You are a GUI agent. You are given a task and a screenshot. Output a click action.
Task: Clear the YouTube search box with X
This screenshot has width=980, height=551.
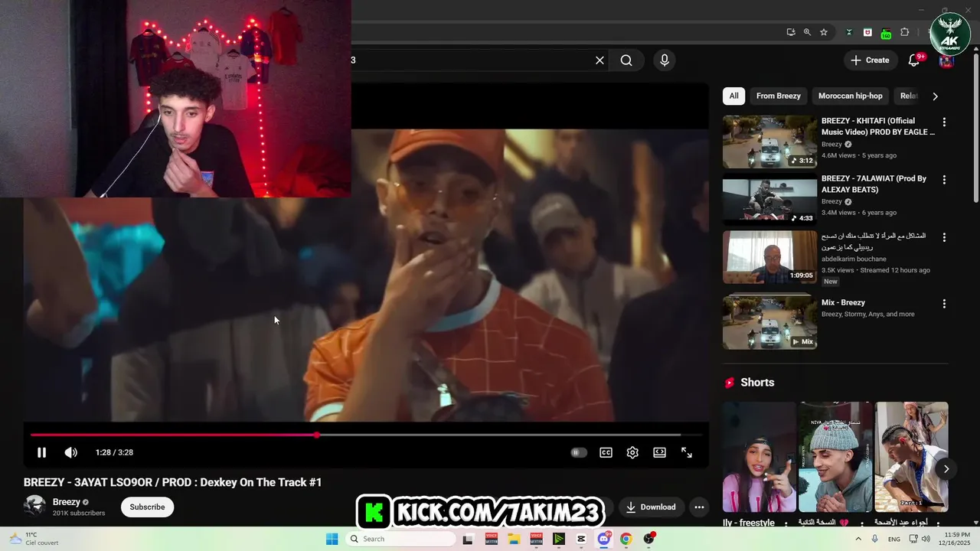(599, 60)
